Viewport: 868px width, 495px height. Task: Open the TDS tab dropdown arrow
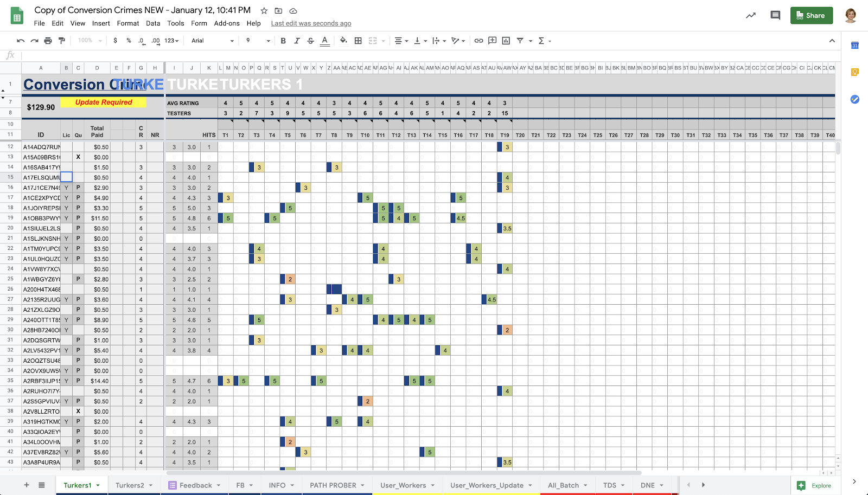tap(623, 486)
